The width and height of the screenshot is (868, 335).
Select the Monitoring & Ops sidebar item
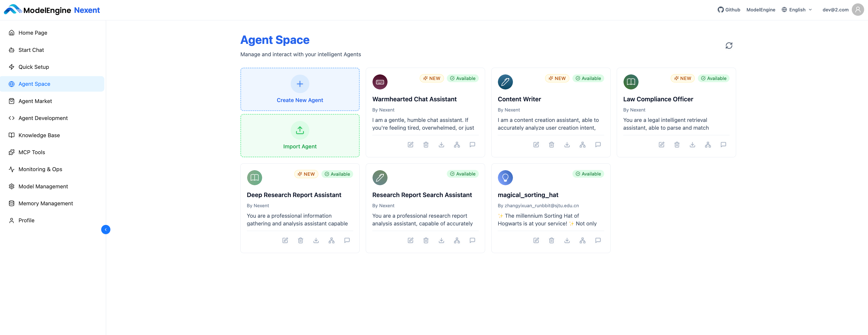pyautogui.click(x=40, y=169)
